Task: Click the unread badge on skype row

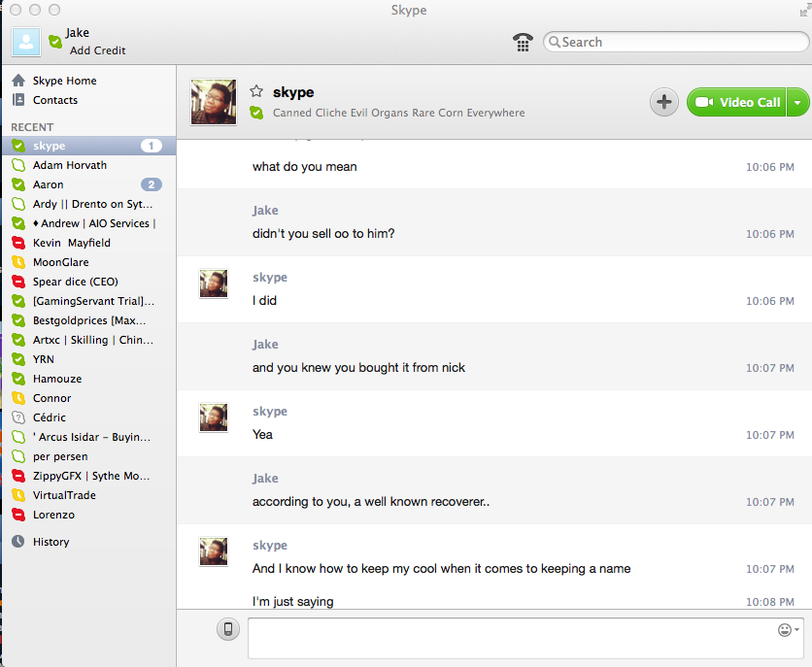Action: pyautogui.click(x=152, y=146)
